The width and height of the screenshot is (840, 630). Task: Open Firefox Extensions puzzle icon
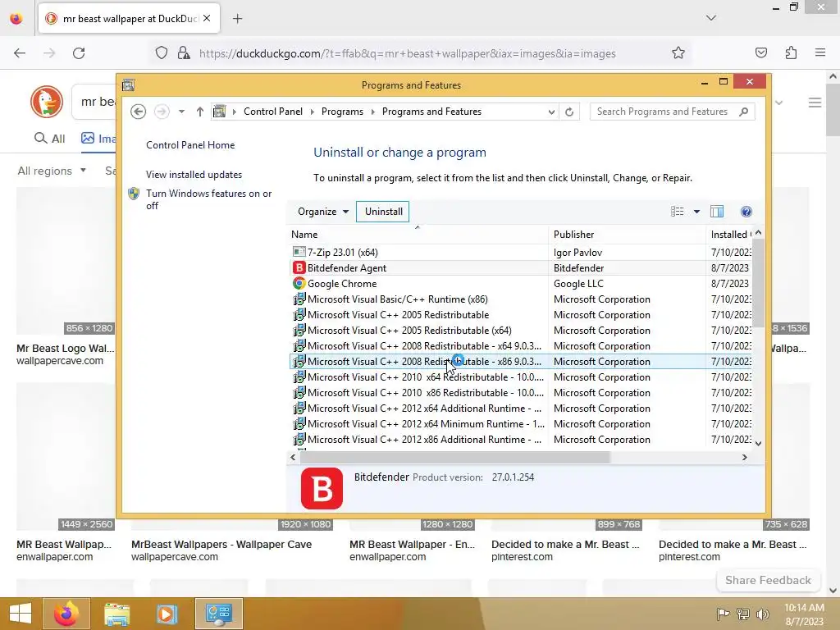point(791,52)
